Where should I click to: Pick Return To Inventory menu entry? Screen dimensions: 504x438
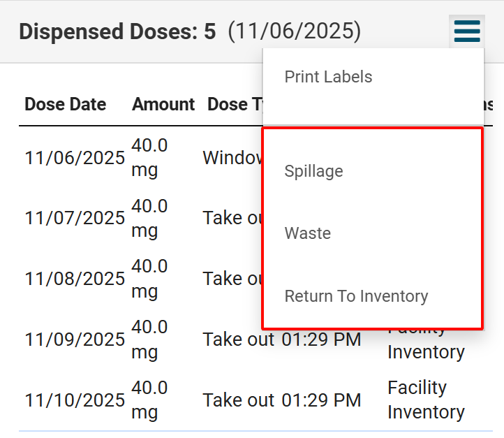[x=356, y=296]
